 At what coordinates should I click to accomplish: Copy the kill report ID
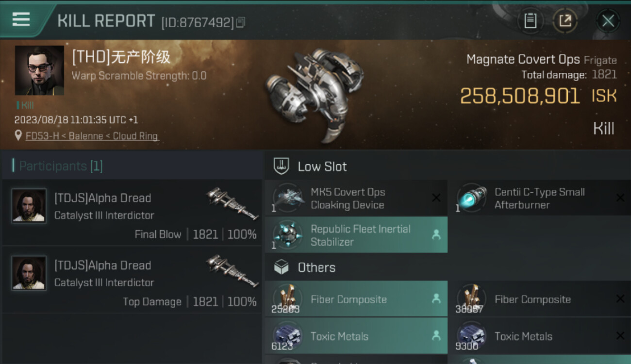tap(241, 22)
